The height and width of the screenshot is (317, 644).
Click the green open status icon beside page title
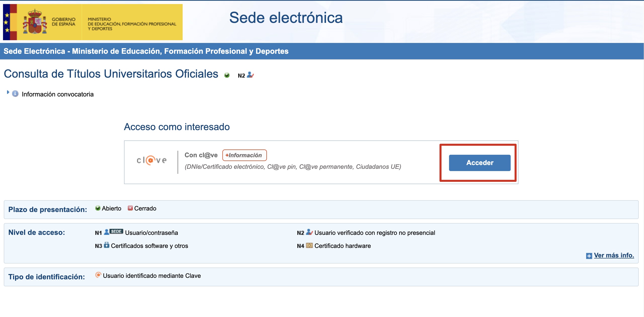point(227,75)
